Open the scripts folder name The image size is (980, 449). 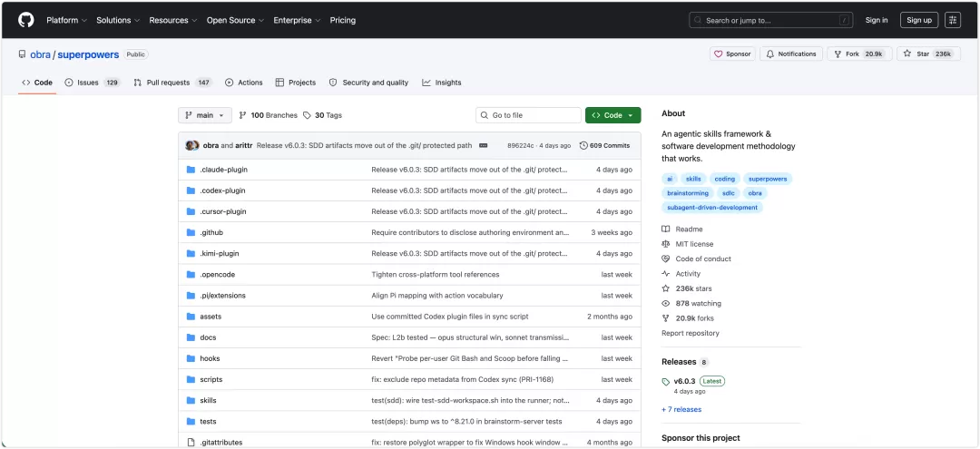tap(211, 380)
